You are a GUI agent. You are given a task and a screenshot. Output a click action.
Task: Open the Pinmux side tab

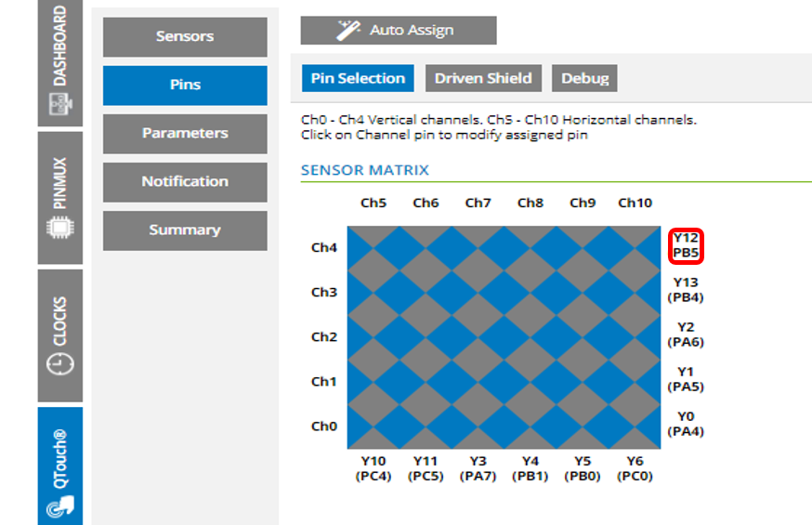point(59,197)
